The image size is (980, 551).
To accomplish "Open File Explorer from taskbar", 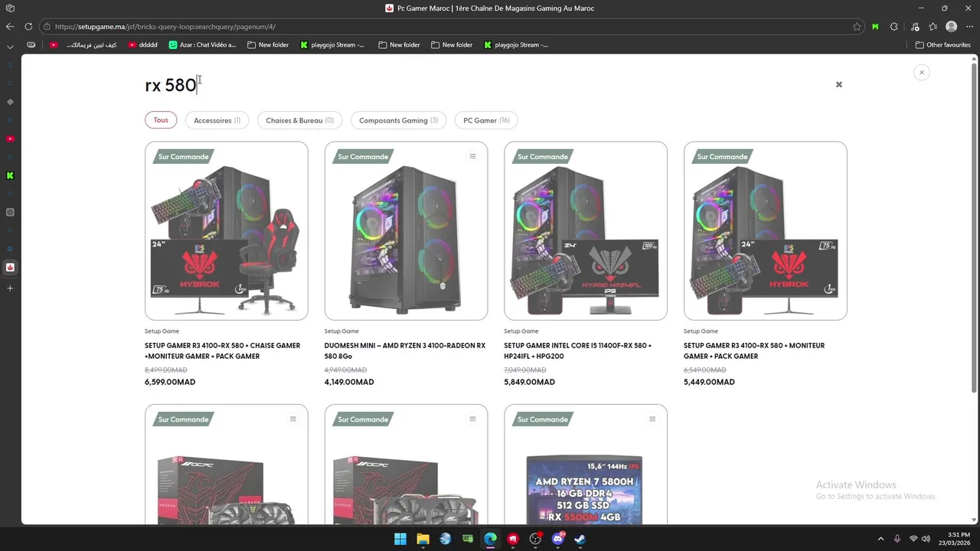I will 423,539.
